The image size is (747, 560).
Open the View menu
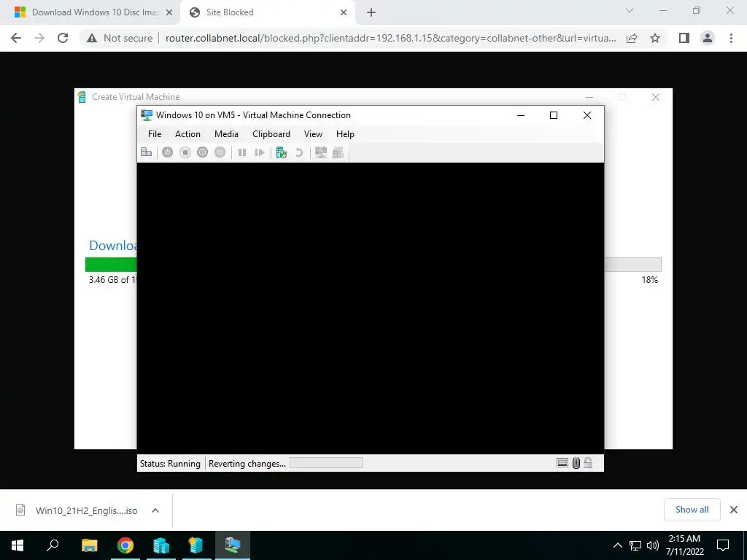[313, 134]
